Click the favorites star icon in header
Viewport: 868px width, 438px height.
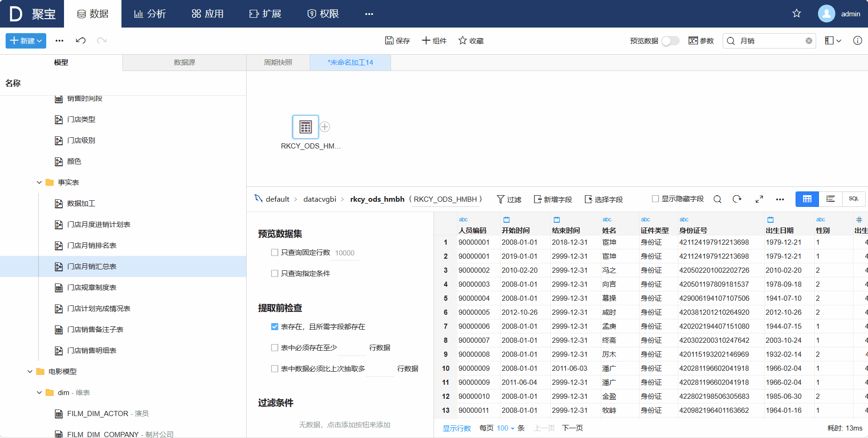(x=797, y=14)
